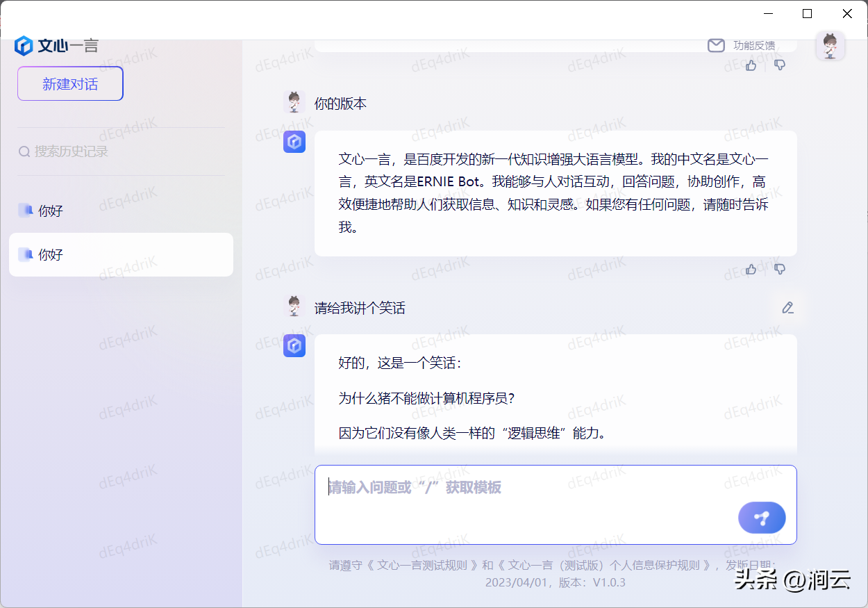Click chat icon of selected 你好 entry
The width and height of the screenshot is (868, 608).
[x=26, y=254]
